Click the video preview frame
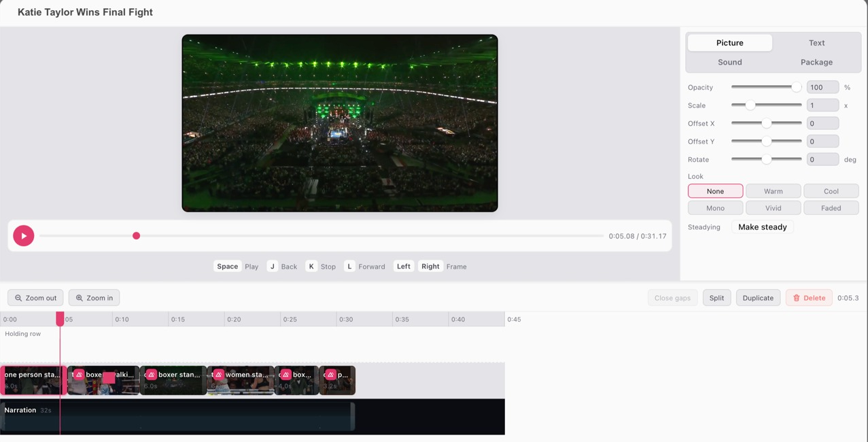The image size is (868, 442). pyautogui.click(x=340, y=123)
